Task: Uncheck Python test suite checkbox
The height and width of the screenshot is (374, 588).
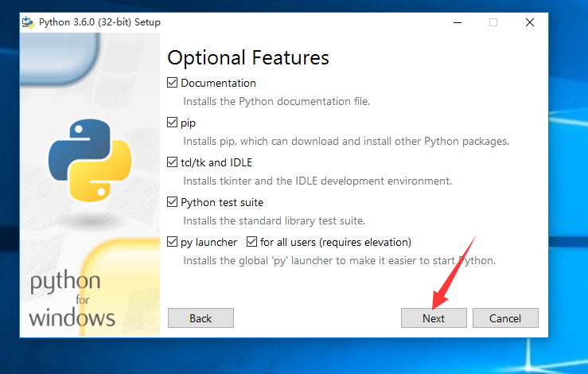Action: 172,202
